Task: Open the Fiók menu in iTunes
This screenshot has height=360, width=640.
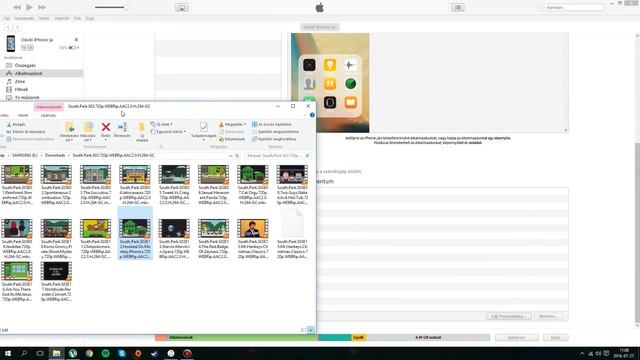Action: (x=77, y=18)
